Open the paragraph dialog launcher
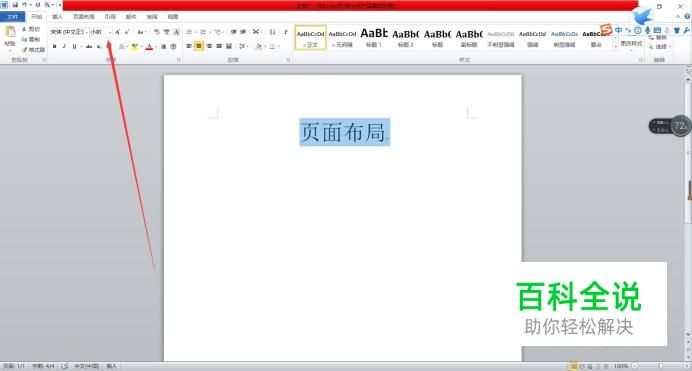This screenshot has width=692, height=371. pos(289,60)
